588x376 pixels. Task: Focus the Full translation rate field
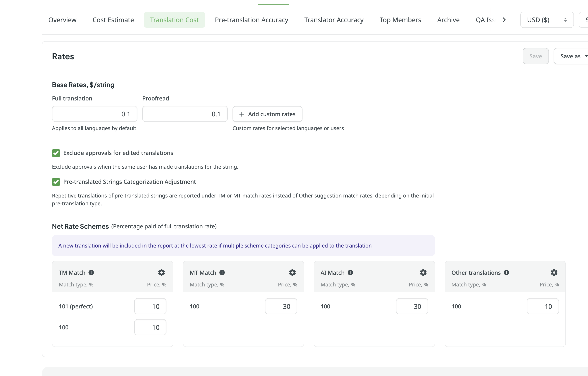point(95,114)
